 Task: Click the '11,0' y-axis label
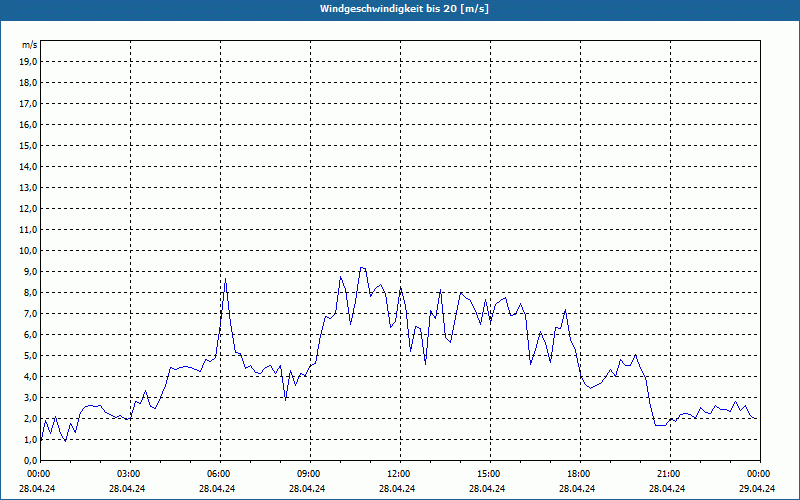(x=29, y=230)
